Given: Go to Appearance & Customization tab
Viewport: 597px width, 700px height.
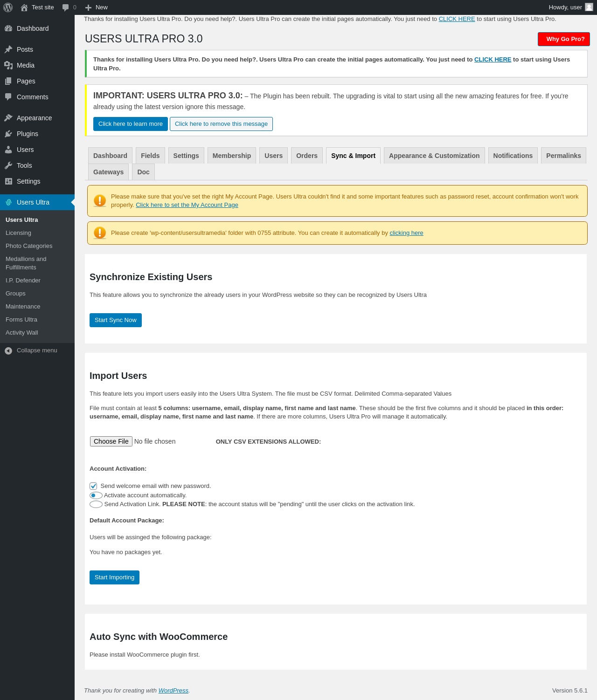Looking at the screenshot, I should tap(434, 156).
